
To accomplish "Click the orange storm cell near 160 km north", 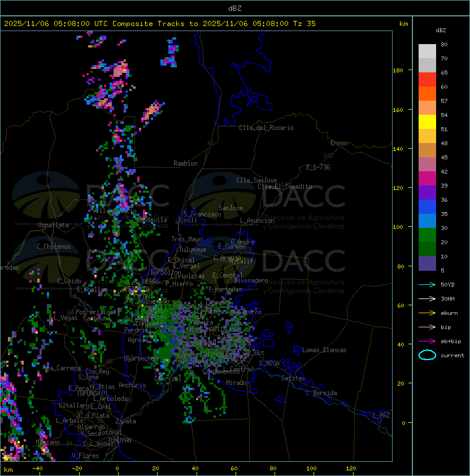I will (152, 111).
